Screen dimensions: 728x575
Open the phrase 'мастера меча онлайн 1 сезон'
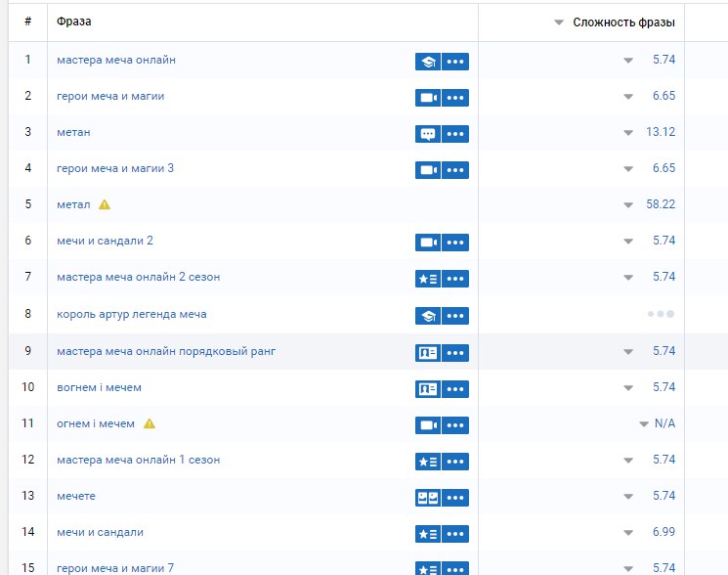(139, 460)
